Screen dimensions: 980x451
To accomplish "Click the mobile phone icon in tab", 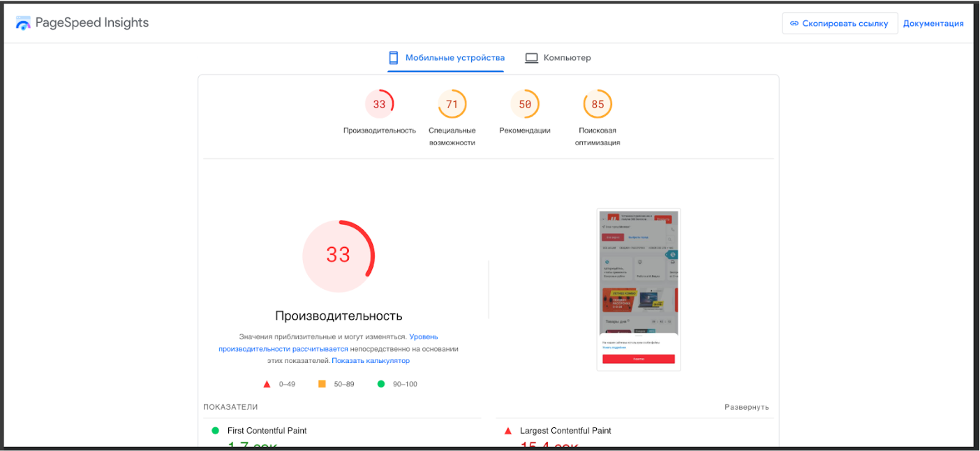I will click(394, 58).
